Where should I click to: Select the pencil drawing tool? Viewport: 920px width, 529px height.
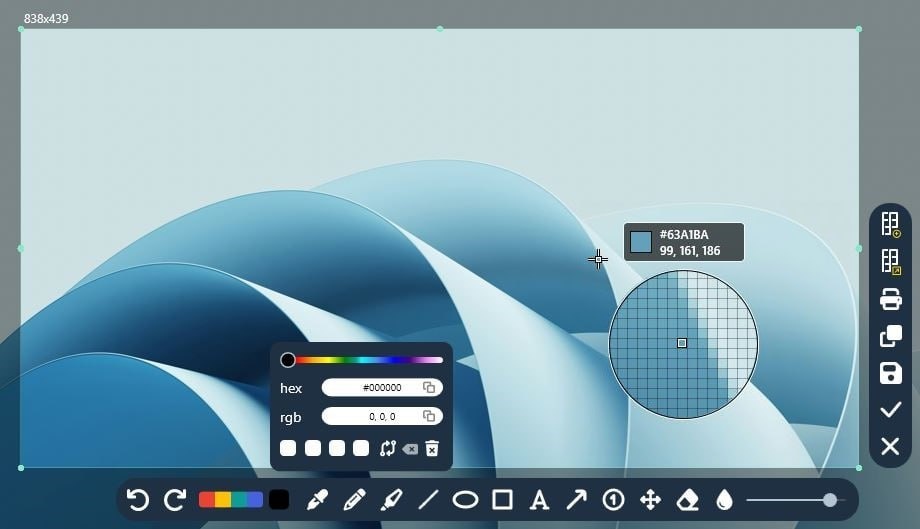(x=354, y=500)
